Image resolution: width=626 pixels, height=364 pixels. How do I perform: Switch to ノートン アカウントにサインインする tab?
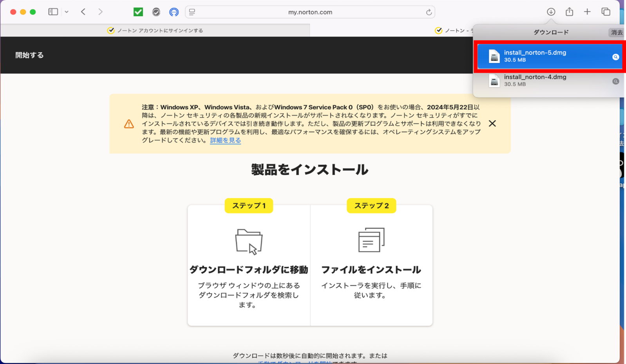pyautogui.click(x=155, y=31)
